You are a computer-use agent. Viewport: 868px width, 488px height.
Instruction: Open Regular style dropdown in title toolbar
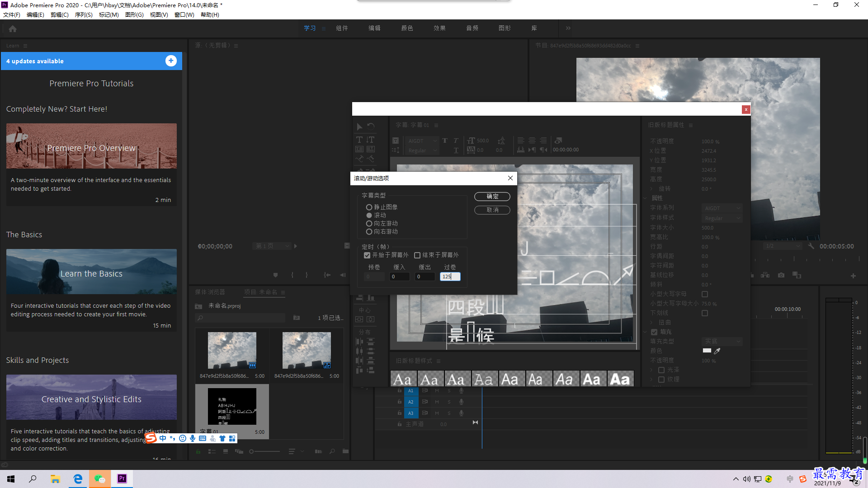422,150
